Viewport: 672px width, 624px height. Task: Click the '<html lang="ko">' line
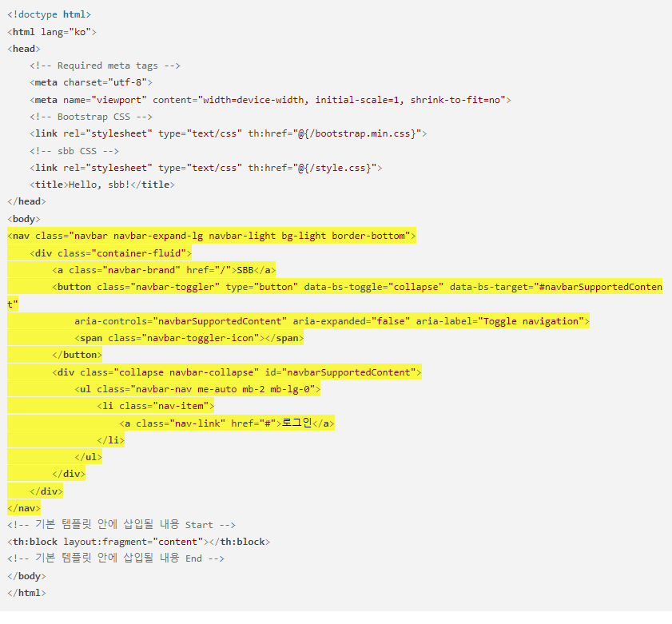(52, 32)
